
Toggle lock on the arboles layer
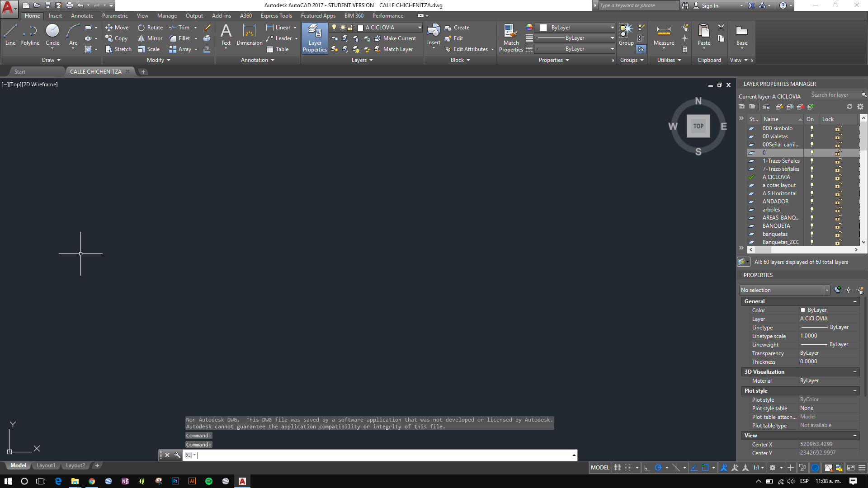pyautogui.click(x=838, y=210)
